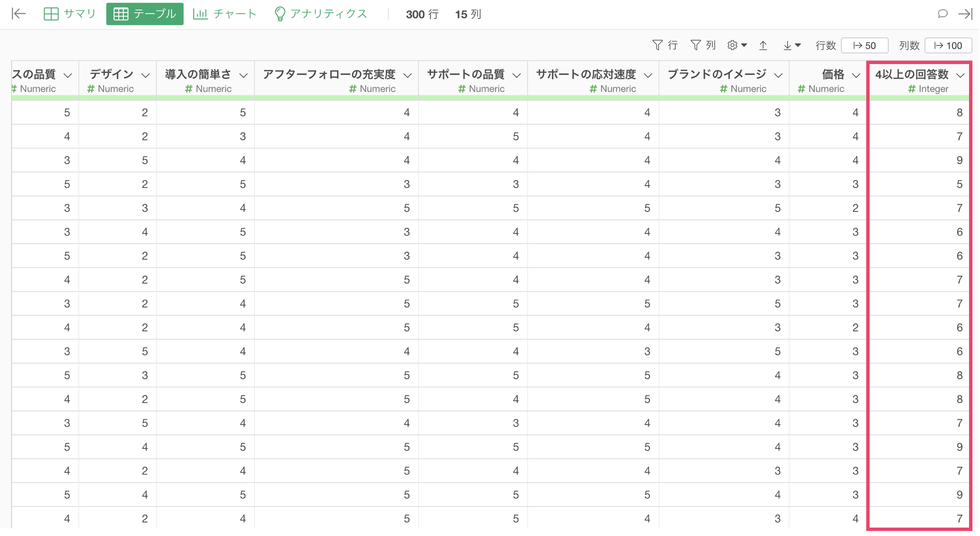Viewport: 980px width, 536px height.
Task: Click the speech bubble comment icon
Action: [x=943, y=14]
